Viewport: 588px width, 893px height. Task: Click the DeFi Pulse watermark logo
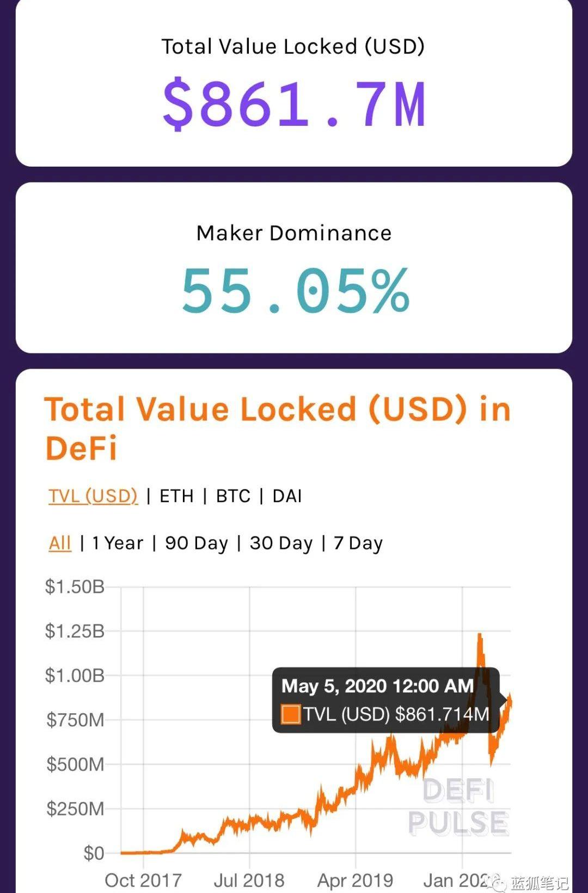(x=458, y=807)
